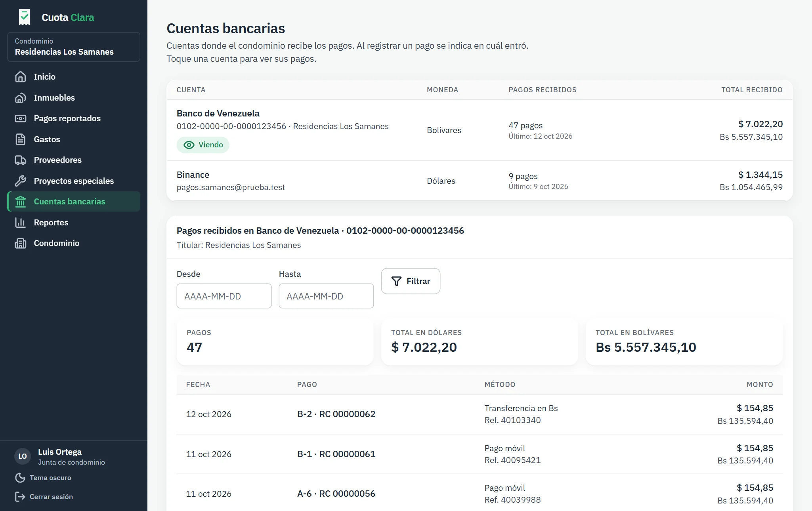
Task: Open Proveedores page
Action: pos(74,160)
